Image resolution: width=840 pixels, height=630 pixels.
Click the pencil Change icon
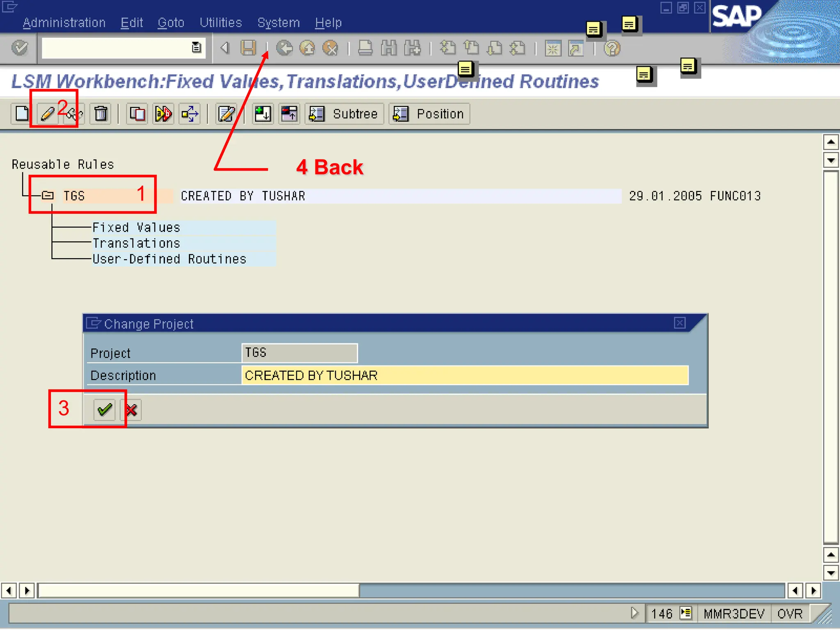[x=48, y=114]
